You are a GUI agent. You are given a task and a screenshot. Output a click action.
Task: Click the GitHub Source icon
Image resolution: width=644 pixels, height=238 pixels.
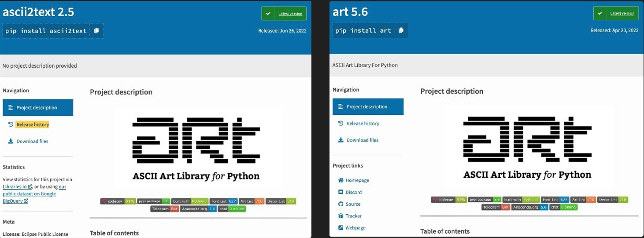(x=341, y=204)
